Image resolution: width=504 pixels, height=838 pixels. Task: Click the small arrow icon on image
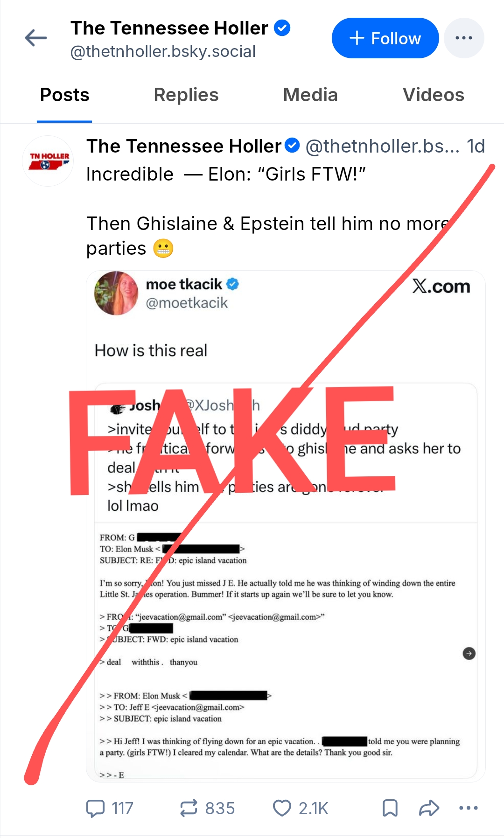click(x=469, y=654)
